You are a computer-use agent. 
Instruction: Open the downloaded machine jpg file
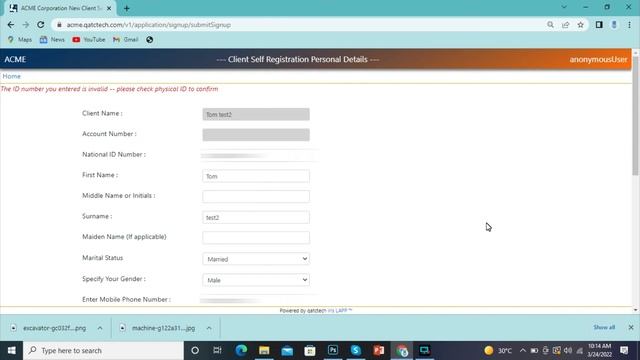(158, 328)
